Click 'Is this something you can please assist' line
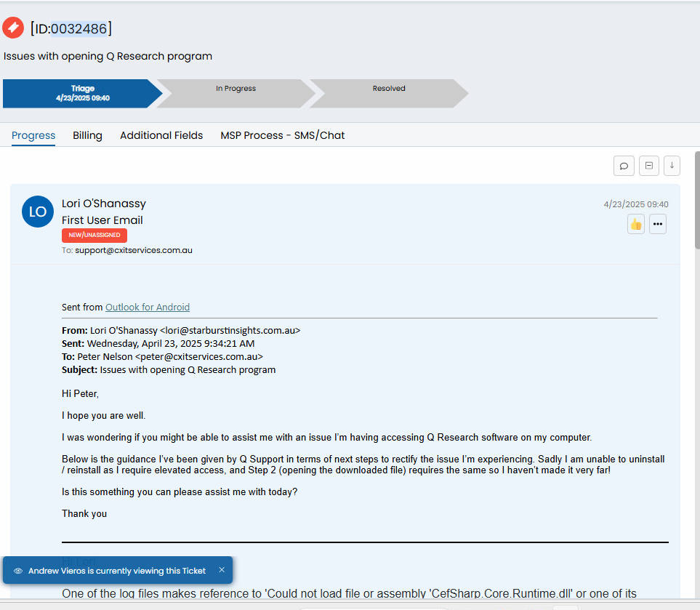The image size is (700, 610). pyautogui.click(x=179, y=491)
